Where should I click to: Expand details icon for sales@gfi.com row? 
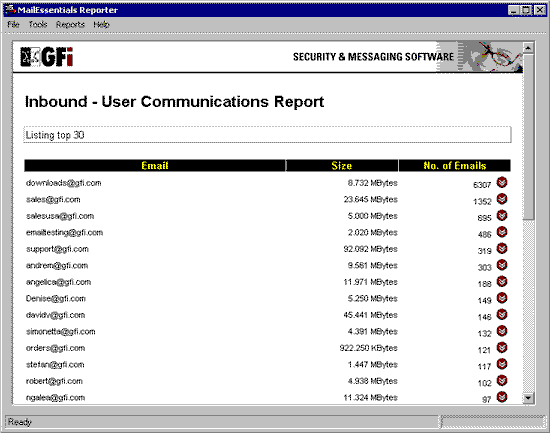click(x=502, y=199)
